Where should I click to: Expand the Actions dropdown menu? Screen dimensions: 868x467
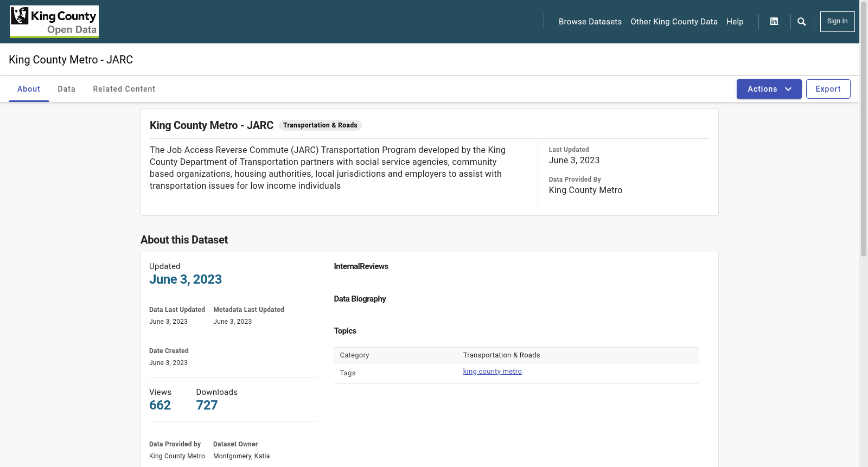pos(769,89)
